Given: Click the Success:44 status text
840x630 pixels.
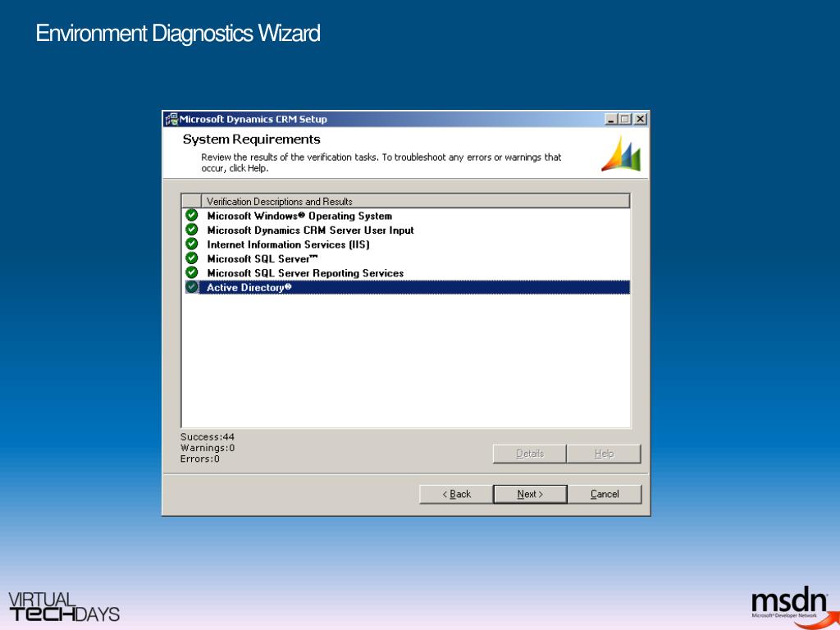Looking at the screenshot, I should click(208, 437).
